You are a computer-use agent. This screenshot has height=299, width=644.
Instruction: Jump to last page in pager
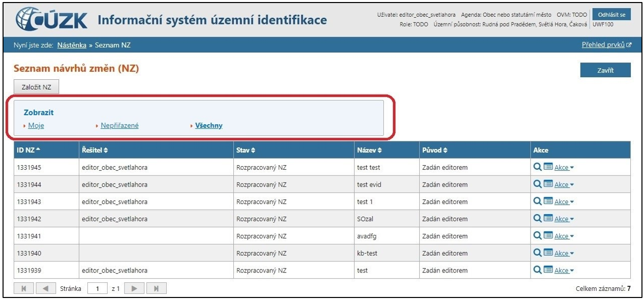(156, 289)
